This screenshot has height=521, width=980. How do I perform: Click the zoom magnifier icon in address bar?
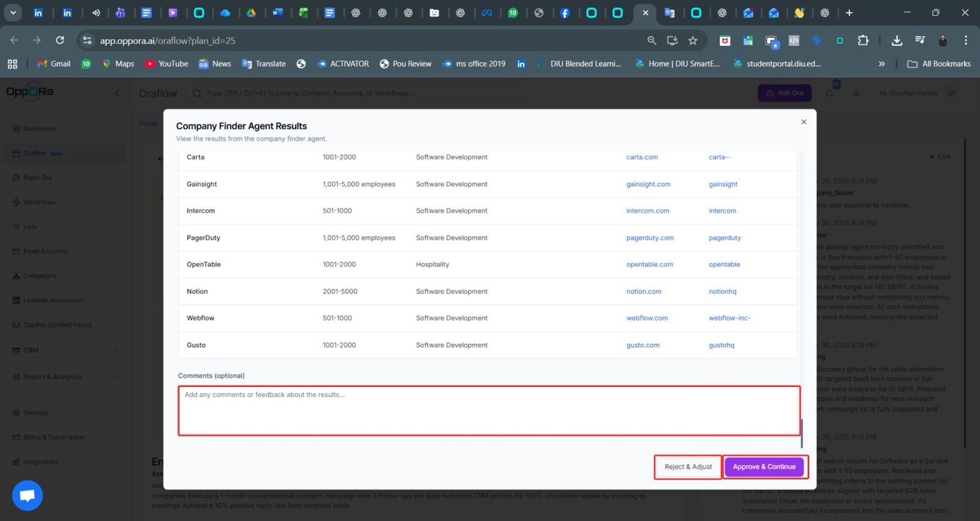tap(652, 40)
